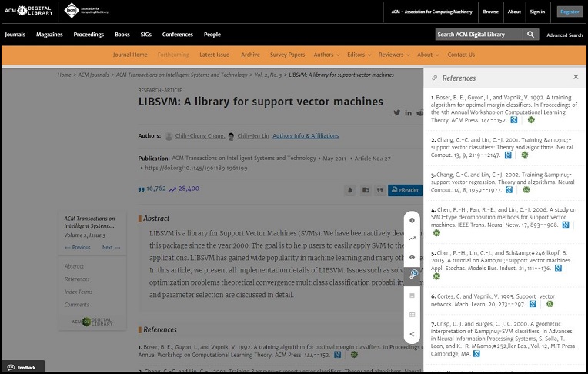The height and width of the screenshot is (374, 588).
Task: Open Digital Library link for reference 4
Action: tap(436, 233)
